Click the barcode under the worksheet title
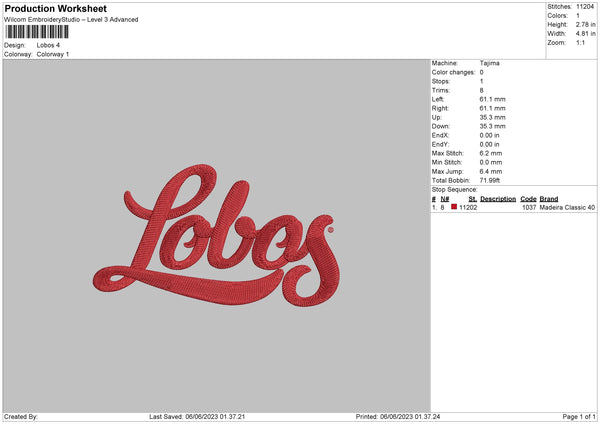600x424 pixels. click(37, 32)
